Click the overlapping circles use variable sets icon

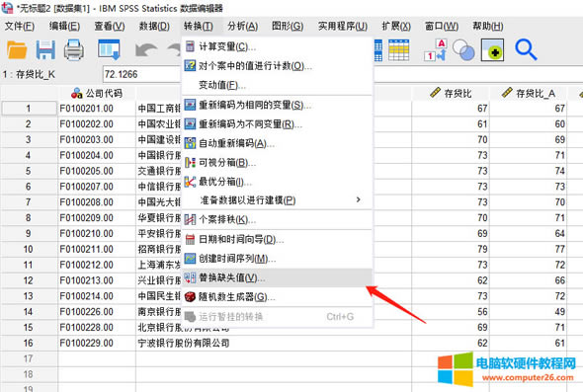463,49
